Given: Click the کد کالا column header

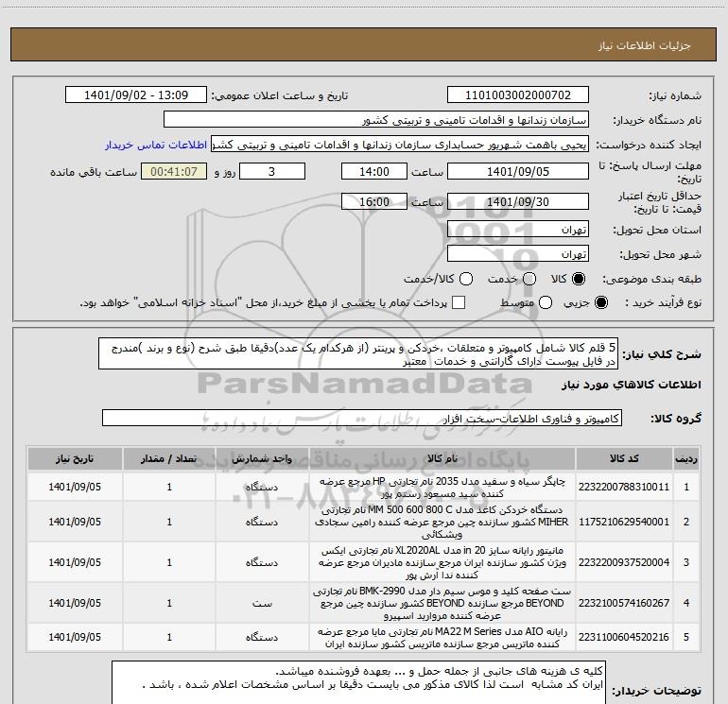Looking at the screenshot, I should (624, 458).
